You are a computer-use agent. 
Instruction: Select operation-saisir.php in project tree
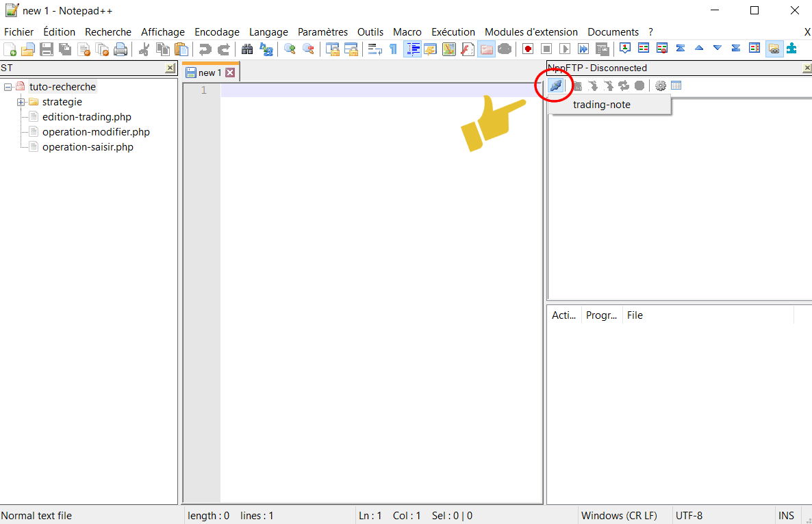[88, 147]
